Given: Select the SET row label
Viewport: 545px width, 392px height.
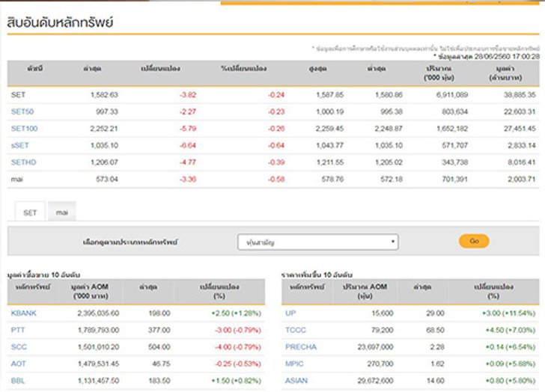Looking at the screenshot, I should [18, 95].
